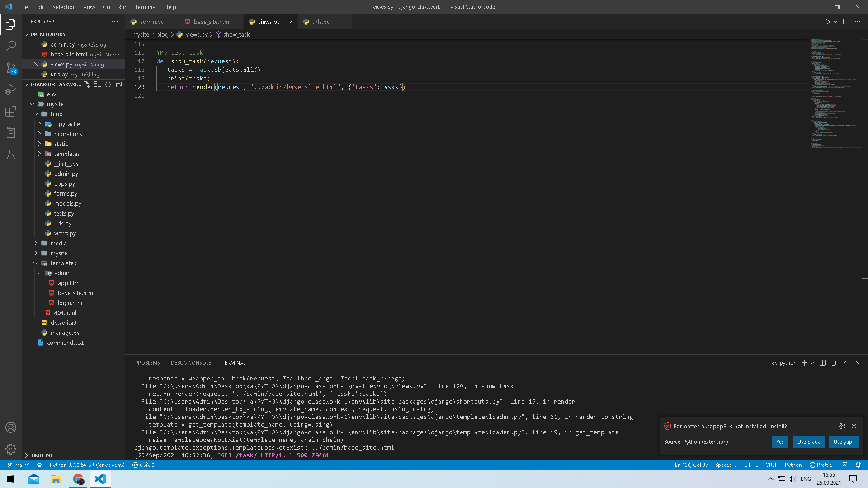Open the Extensions view
This screenshot has height=488, width=868.
pos(11,111)
